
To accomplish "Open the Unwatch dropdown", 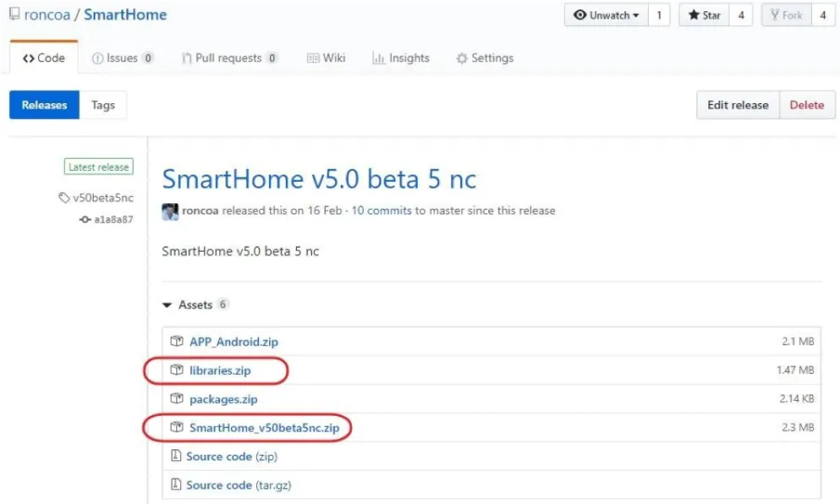I will (606, 15).
